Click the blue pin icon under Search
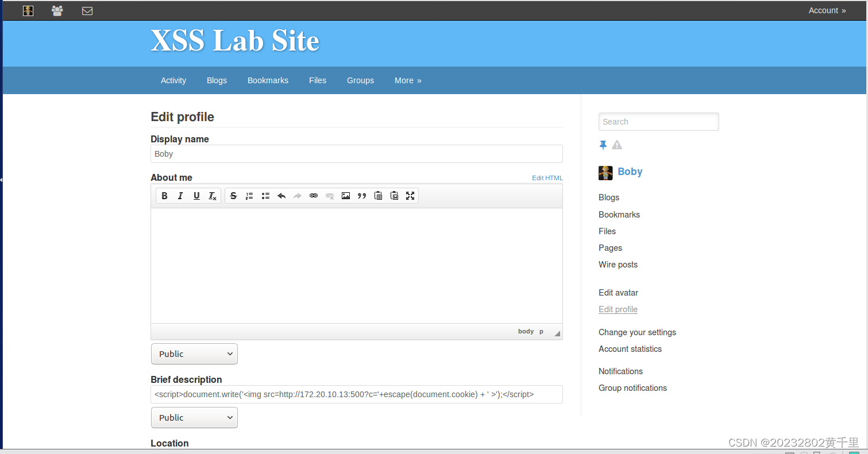 pos(603,145)
